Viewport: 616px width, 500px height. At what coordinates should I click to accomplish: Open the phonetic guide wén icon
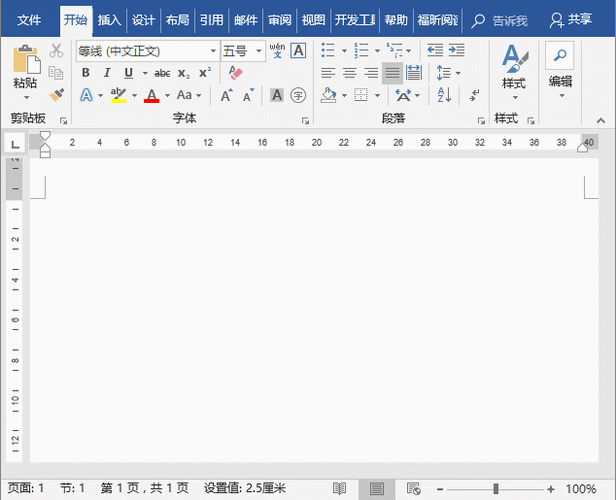pos(277,51)
